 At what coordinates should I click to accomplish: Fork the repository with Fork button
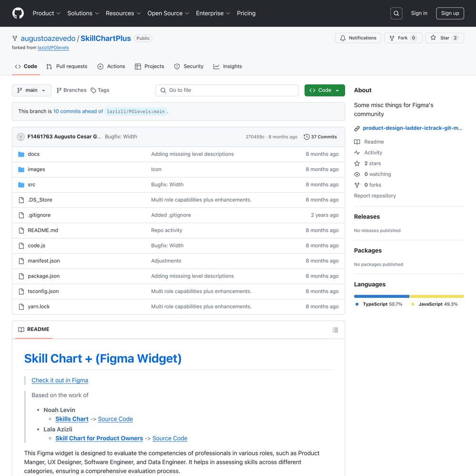(403, 38)
